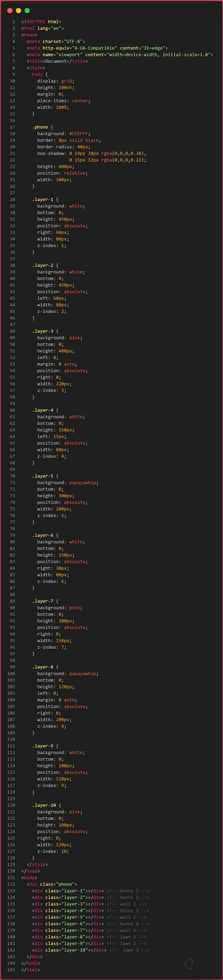
Task: Click the "position: relative;" declaration
Action: pyautogui.click(x=62, y=173)
